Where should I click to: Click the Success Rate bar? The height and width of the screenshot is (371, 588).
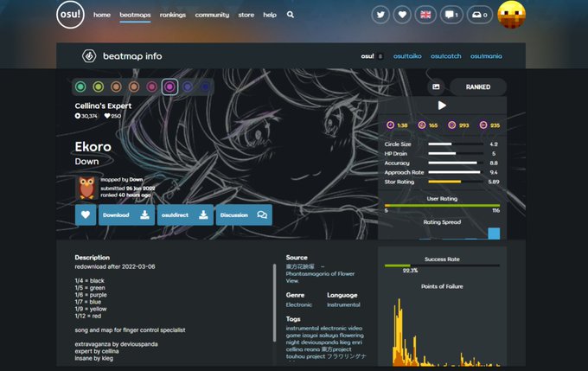pyautogui.click(x=442, y=265)
